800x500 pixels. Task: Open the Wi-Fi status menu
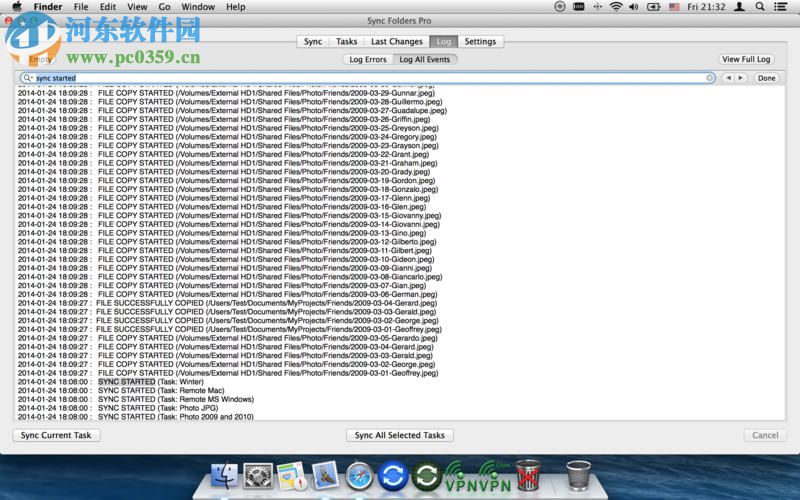click(x=616, y=7)
